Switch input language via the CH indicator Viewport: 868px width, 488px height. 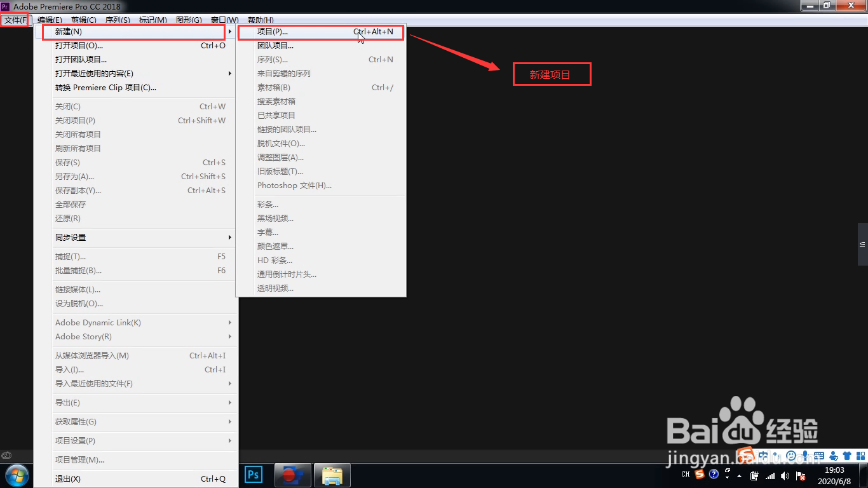click(686, 474)
